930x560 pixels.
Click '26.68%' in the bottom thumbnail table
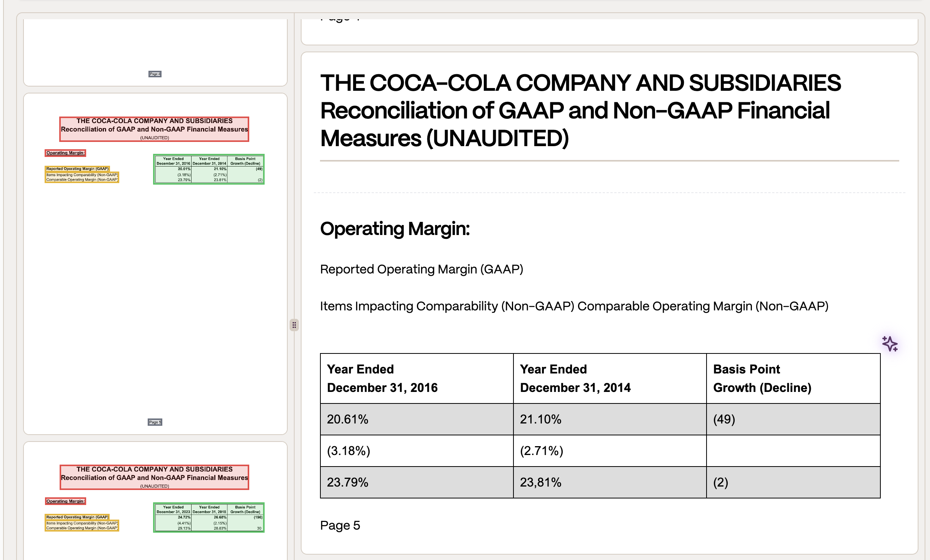[x=220, y=517]
